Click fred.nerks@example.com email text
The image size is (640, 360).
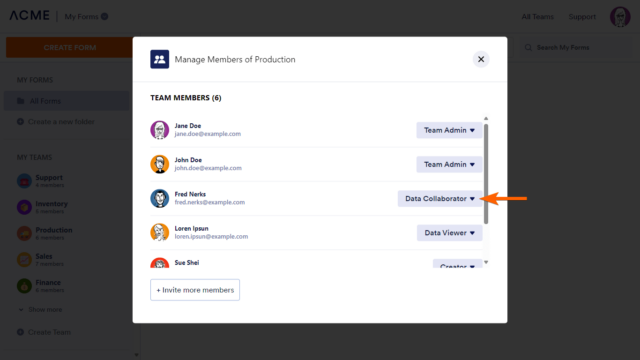pos(210,202)
